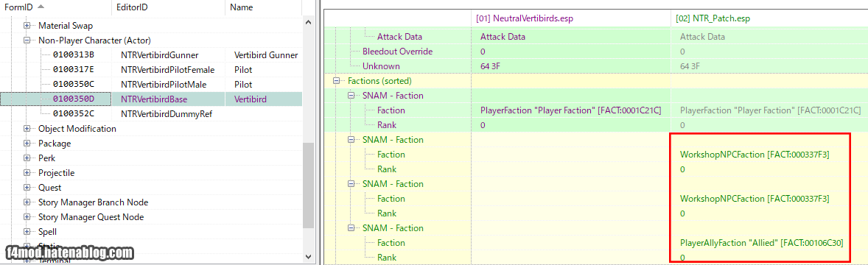
Task: Expand Story Manager Quest Node group
Action: coord(27,217)
